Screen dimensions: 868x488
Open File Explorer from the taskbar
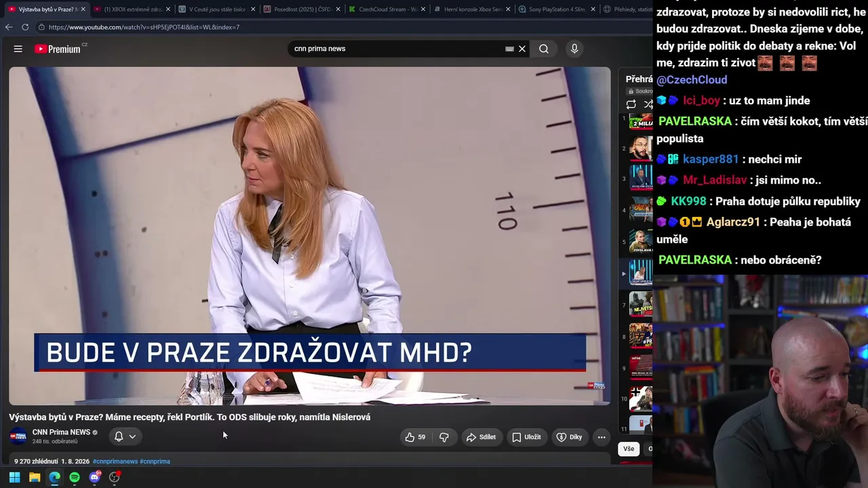[x=35, y=477]
